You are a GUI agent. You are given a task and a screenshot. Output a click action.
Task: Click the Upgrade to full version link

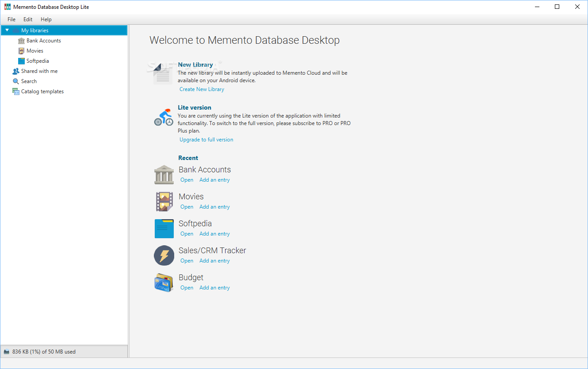(206, 140)
